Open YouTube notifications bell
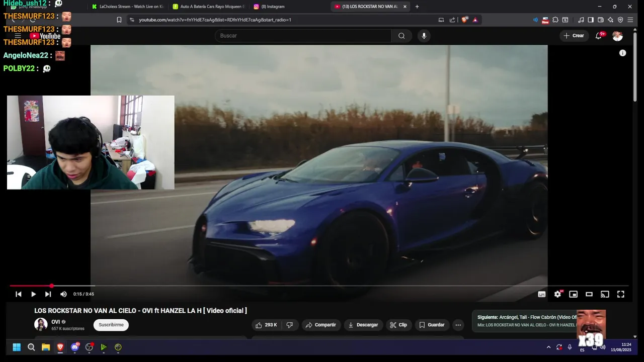Image resolution: width=644 pixels, height=362 pixels. click(599, 36)
